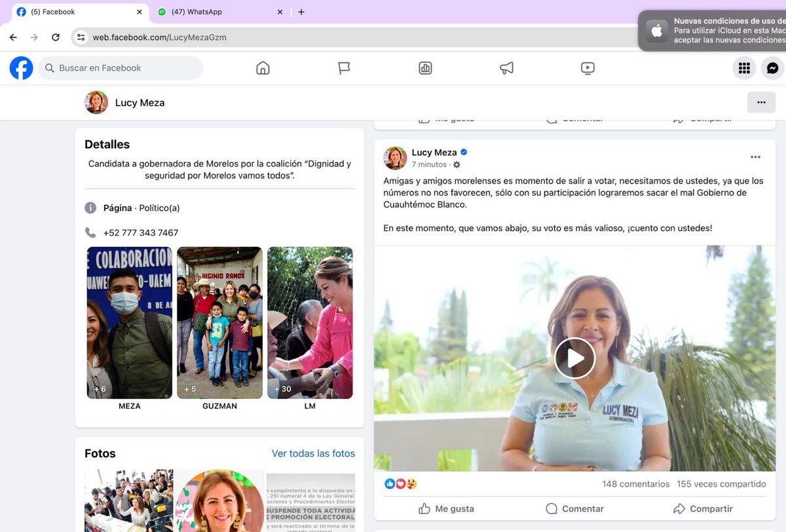Play the Lucy Meza video

[x=574, y=358]
